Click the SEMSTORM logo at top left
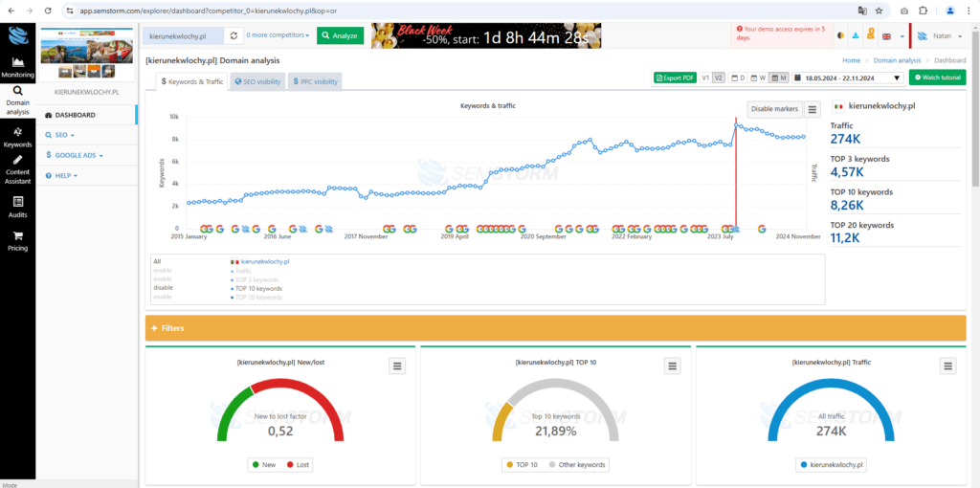Screen dimensions: 980x488 tap(18, 35)
